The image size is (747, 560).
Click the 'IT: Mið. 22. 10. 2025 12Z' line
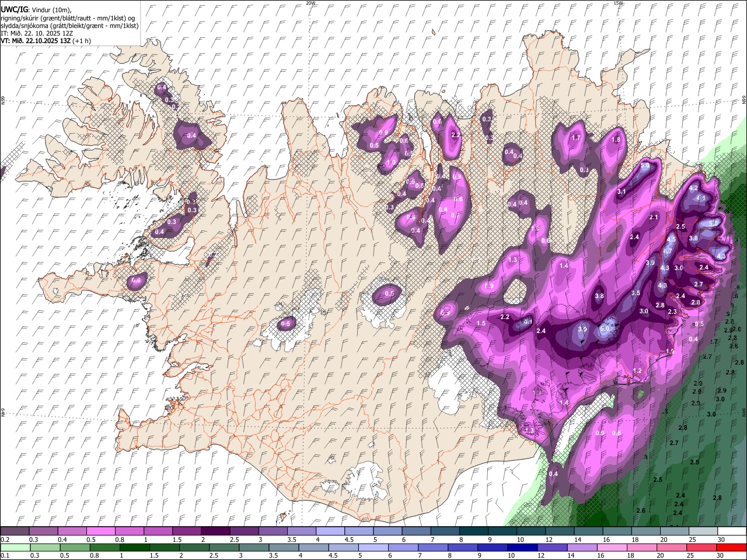[37, 33]
